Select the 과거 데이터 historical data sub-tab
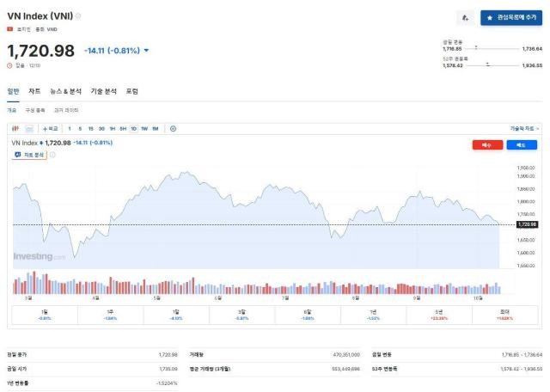 click(x=66, y=110)
